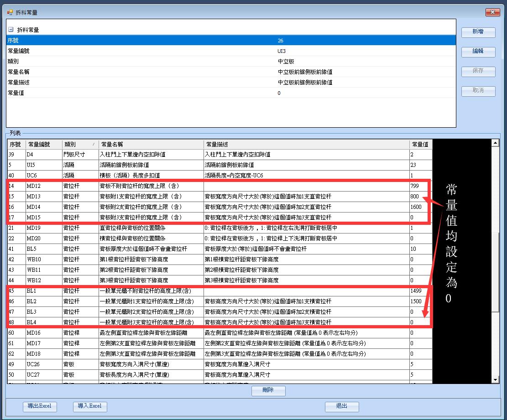Click the 常量值 property field showing 0
This screenshot has width=507, height=420.
[365, 93]
